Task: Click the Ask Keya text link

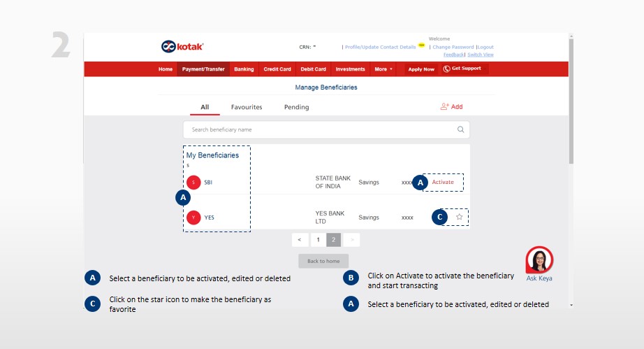Action: coord(539,278)
